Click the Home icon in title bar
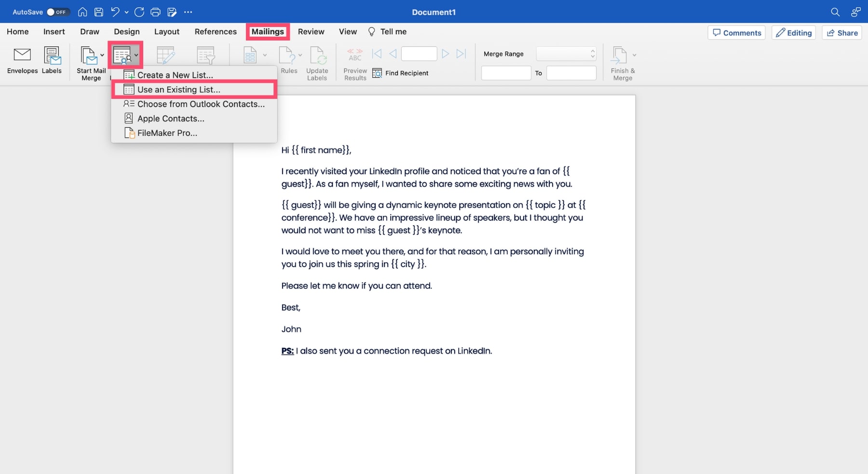 click(82, 12)
